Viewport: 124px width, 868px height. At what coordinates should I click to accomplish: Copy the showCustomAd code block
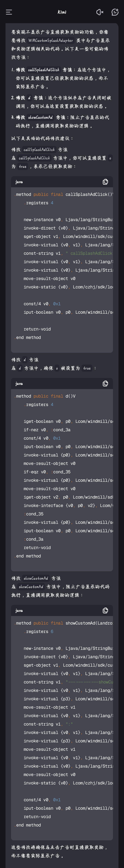point(105,611)
